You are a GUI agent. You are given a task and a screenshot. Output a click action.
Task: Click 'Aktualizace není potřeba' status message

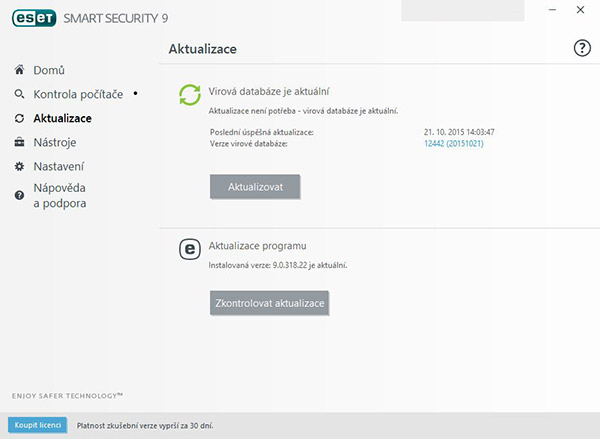pos(303,111)
